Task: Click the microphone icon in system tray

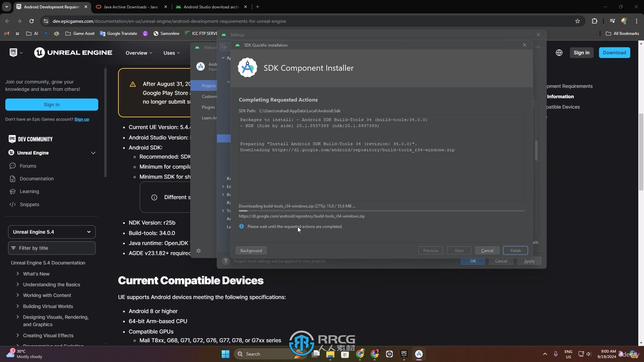Action: 556,354
